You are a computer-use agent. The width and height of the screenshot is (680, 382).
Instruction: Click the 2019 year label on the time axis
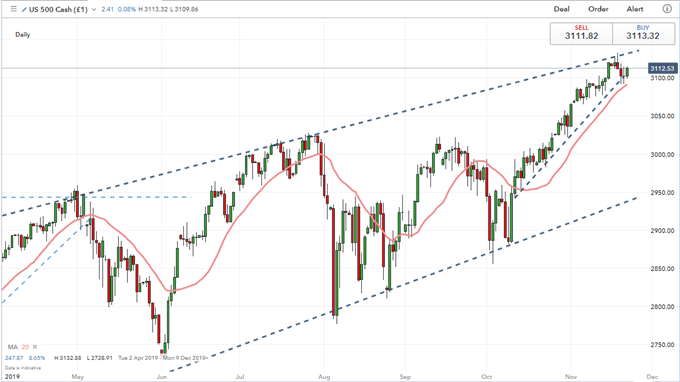click(12, 376)
